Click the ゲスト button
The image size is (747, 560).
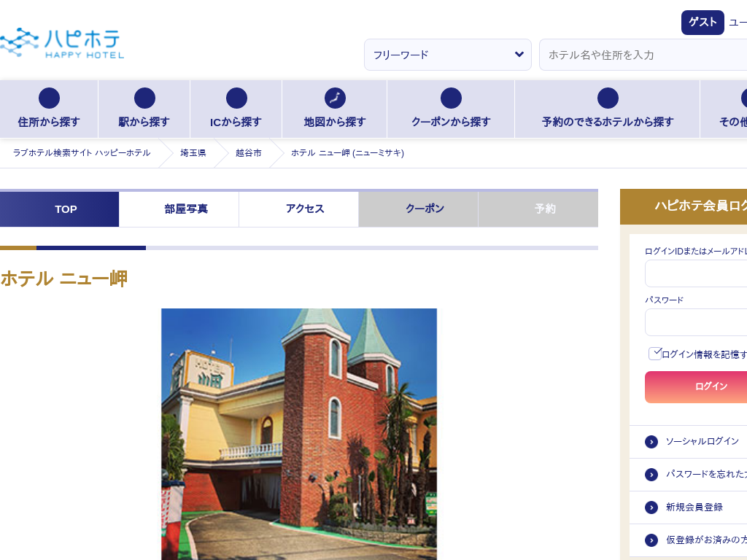click(x=703, y=23)
